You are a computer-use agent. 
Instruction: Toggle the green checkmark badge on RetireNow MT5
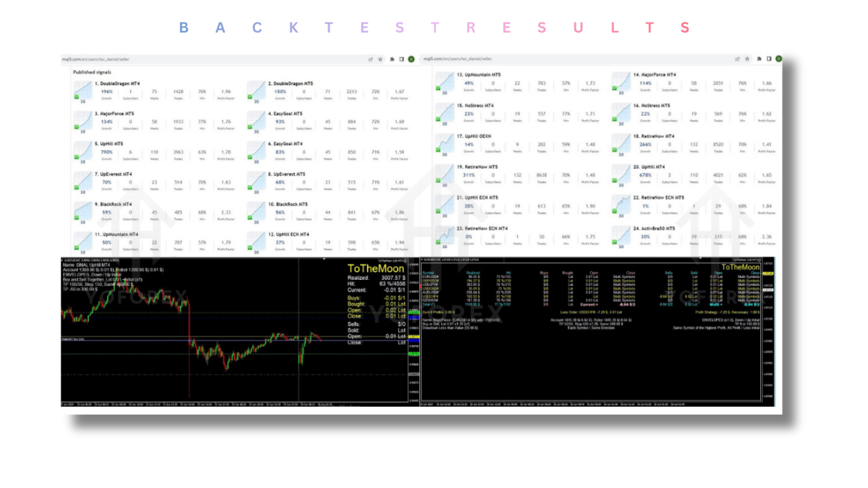438,180
